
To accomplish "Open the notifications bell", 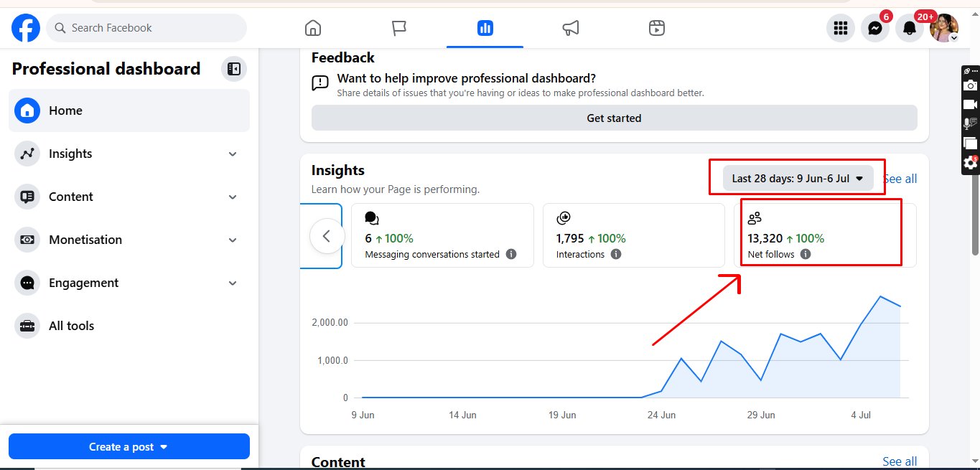I will tap(910, 28).
